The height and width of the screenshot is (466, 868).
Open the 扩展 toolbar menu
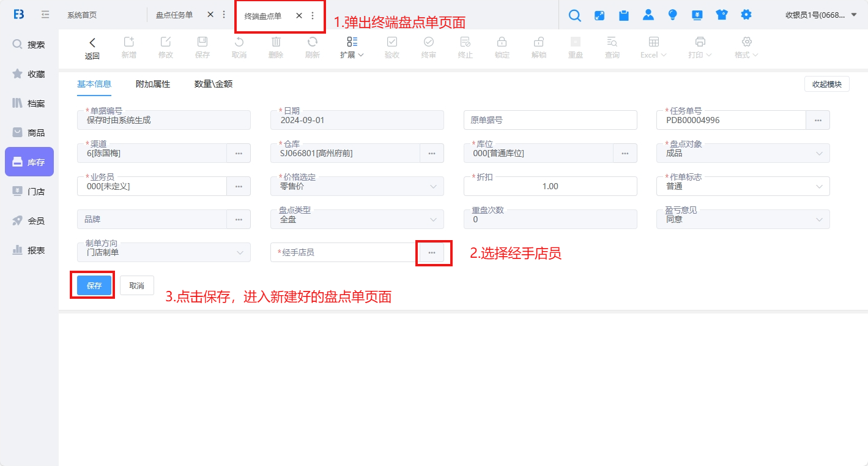[x=352, y=48]
